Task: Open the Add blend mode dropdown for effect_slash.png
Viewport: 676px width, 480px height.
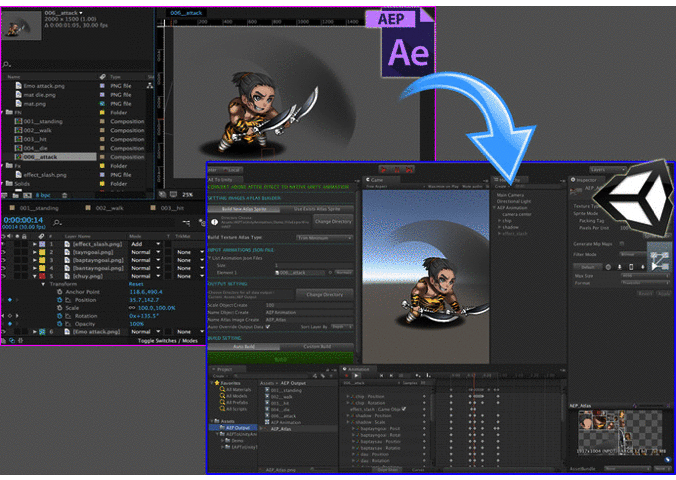Action: 146,244
